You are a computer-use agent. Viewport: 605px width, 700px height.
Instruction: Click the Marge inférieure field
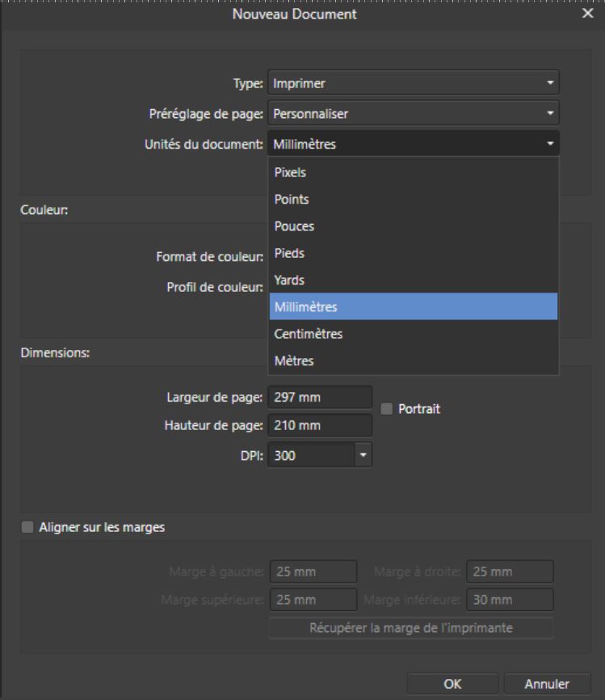click(x=510, y=600)
